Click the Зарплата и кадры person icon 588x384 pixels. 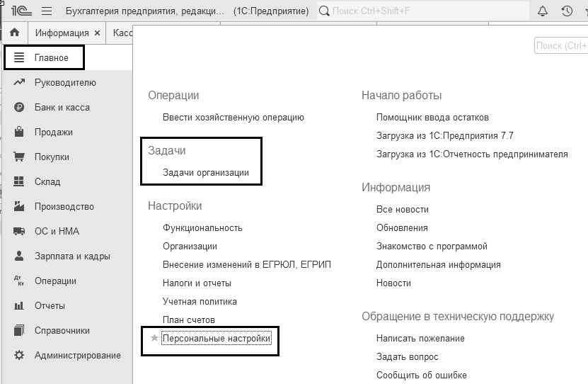click(19, 256)
